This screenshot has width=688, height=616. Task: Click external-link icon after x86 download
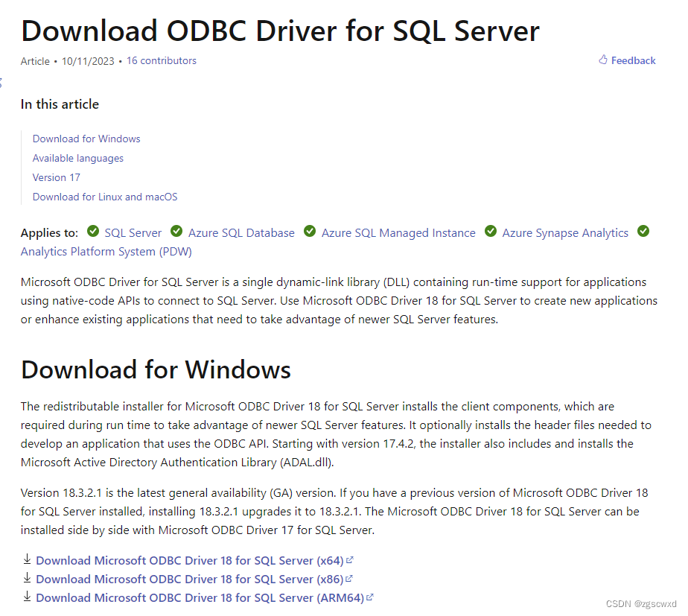coord(348,579)
